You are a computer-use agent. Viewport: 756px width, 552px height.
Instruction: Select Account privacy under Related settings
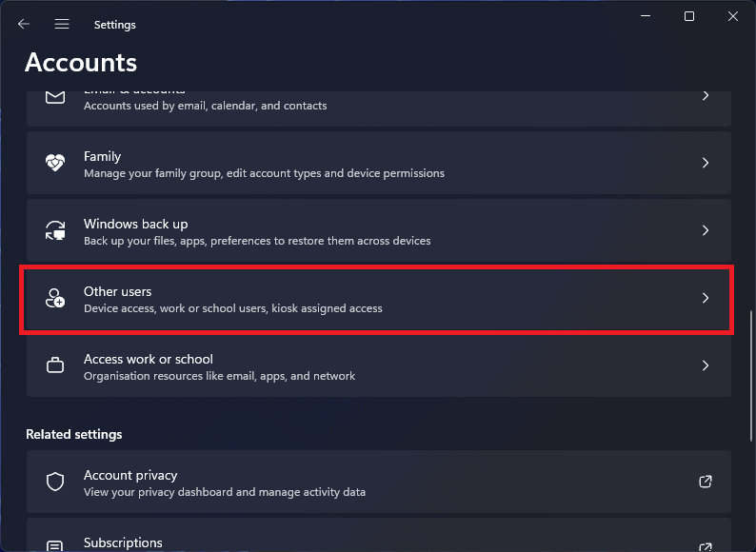click(x=377, y=482)
